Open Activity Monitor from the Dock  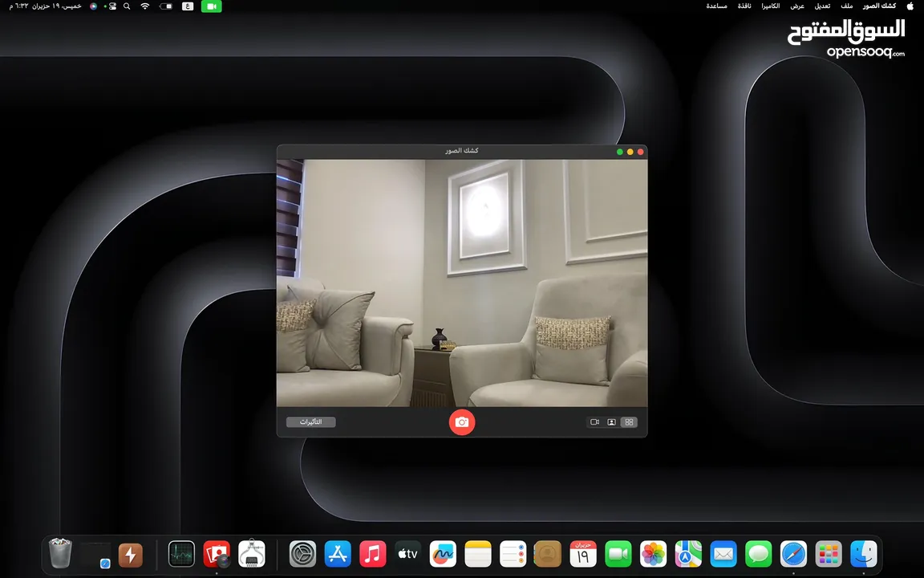tap(181, 554)
